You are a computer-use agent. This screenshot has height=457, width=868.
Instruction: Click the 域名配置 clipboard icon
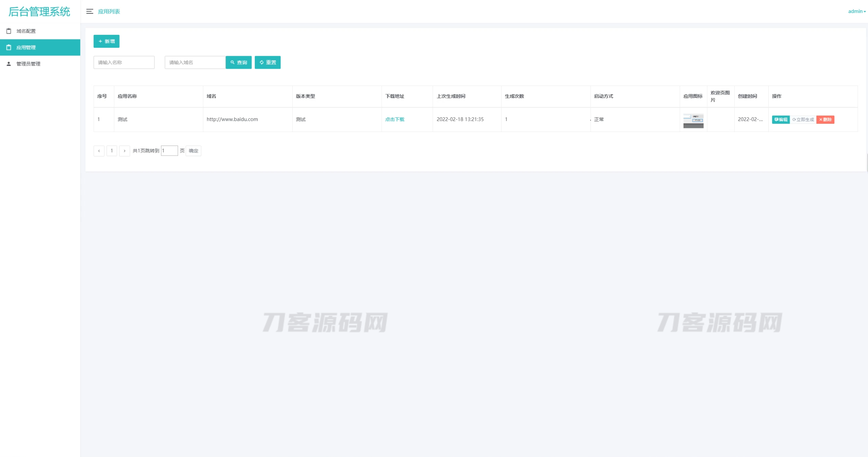pyautogui.click(x=9, y=31)
